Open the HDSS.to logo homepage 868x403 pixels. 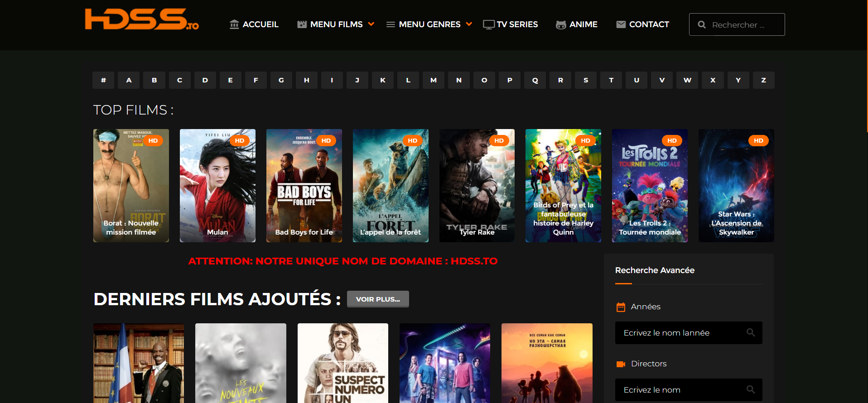coord(142,19)
